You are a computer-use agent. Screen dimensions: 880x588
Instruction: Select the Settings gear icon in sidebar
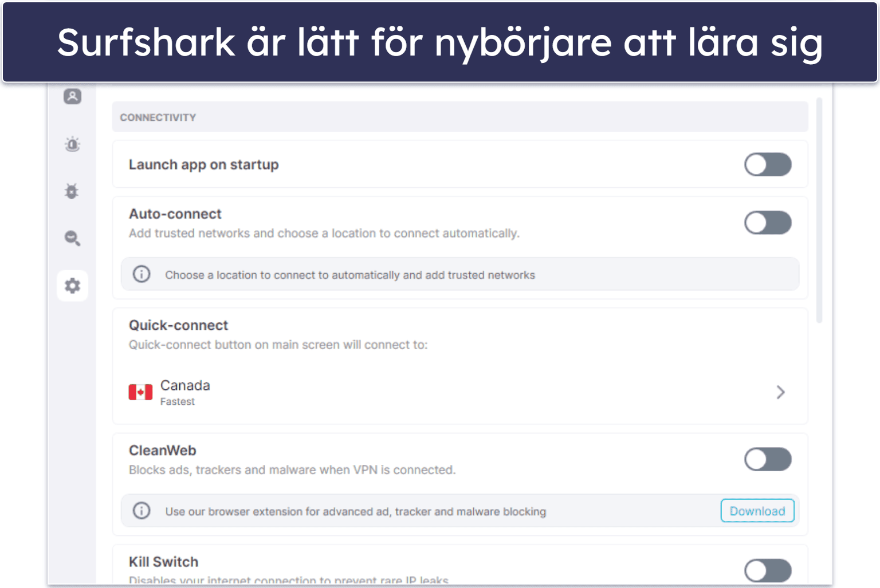pos(72,286)
